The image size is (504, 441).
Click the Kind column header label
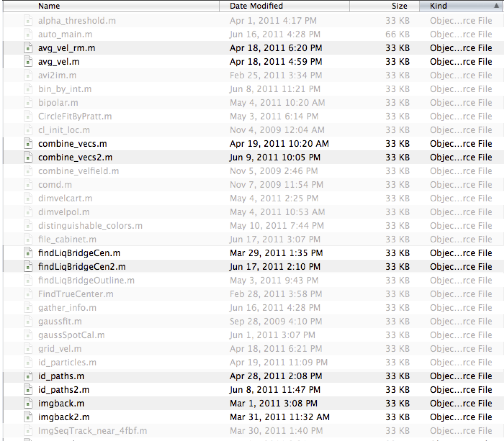point(438,6)
